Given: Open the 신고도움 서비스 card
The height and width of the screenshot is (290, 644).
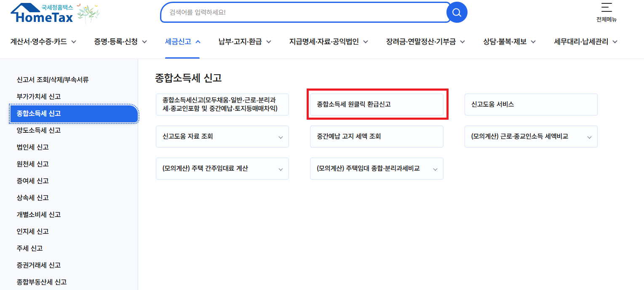Looking at the screenshot, I should tap(531, 104).
